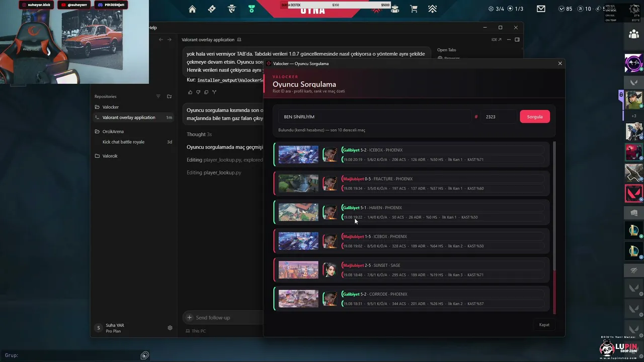Open the Valorant store cart icon
Image resolution: width=644 pixels, height=362 pixels.
pyautogui.click(x=414, y=9)
